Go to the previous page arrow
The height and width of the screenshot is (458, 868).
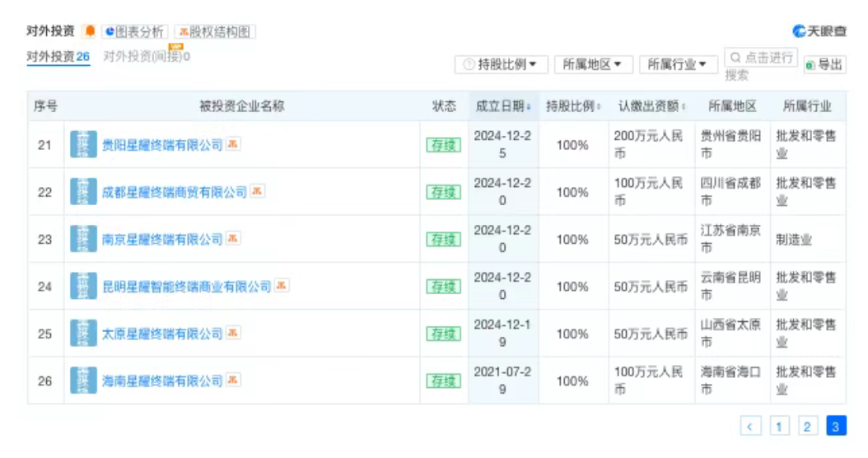pos(750,426)
